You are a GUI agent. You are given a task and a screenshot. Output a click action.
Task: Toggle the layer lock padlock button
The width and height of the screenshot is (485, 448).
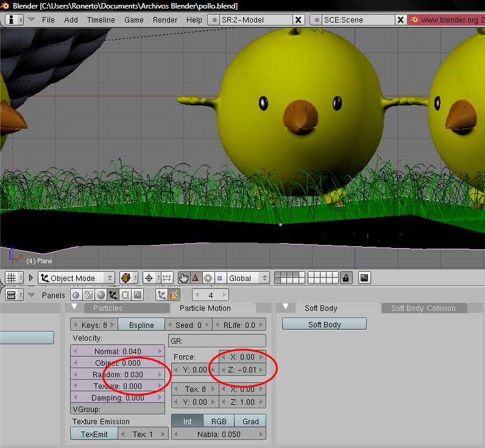346,278
